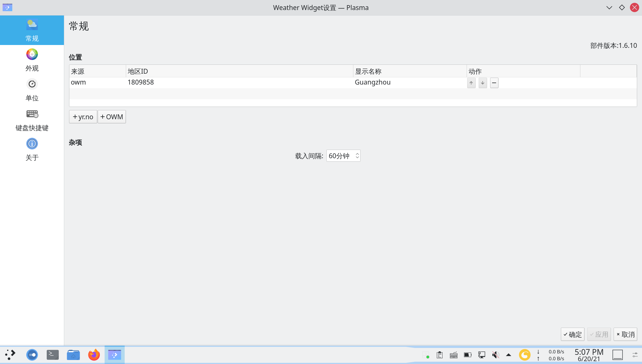
Task: Open the 载入间隔 interval dropdown
Action: pyautogui.click(x=343, y=156)
